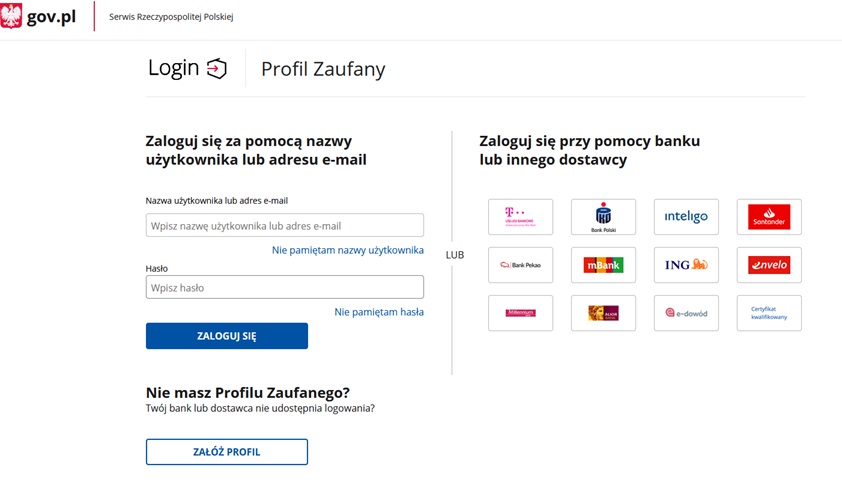Focus the username or e-mail input field

coord(285,225)
